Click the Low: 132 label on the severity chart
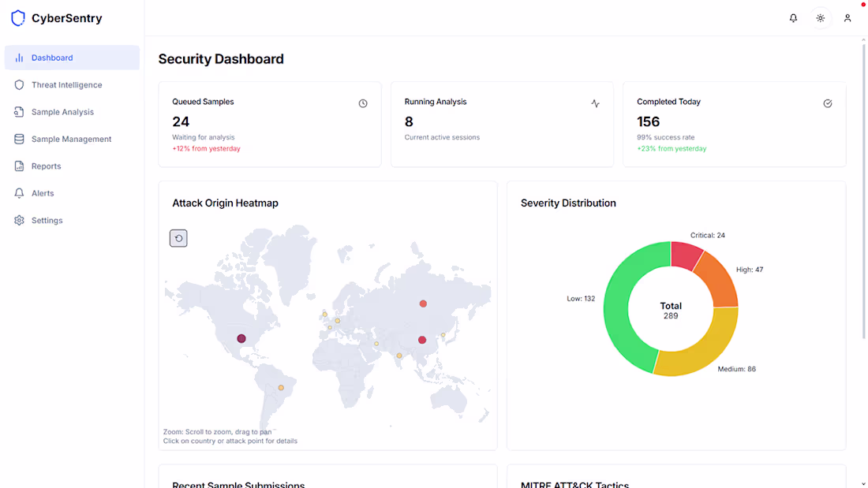 point(582,298)
